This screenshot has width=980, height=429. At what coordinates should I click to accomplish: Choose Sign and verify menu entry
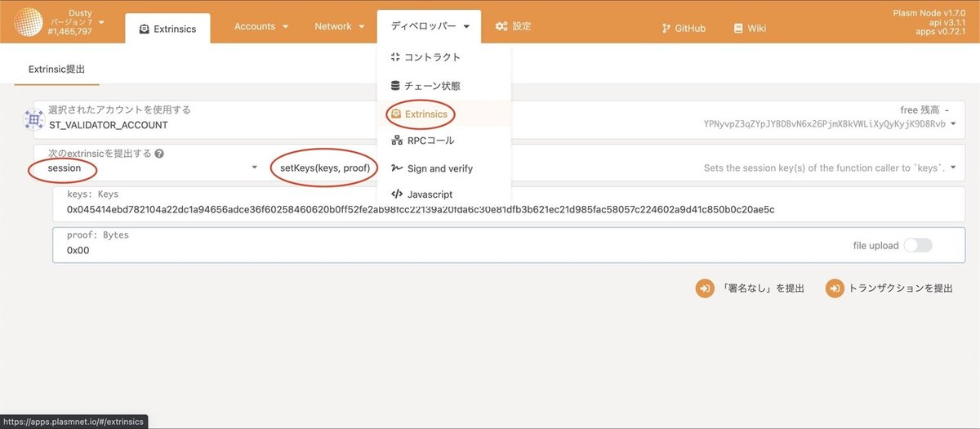pos(444,168)
